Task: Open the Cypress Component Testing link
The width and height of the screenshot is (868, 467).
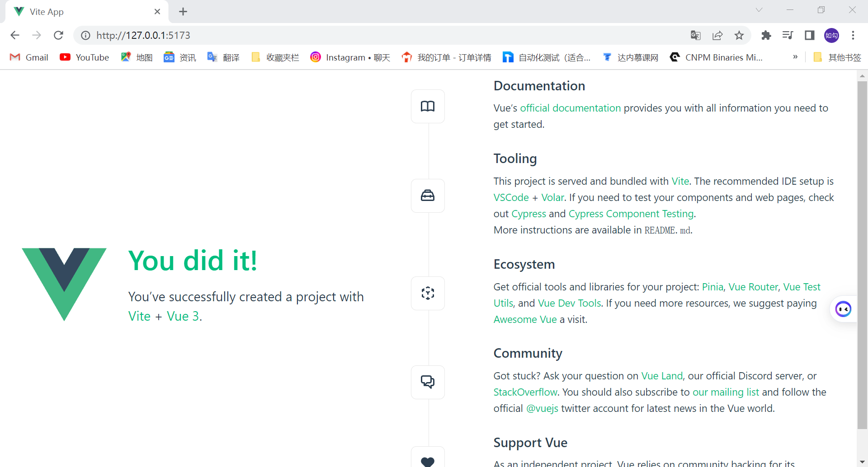Action: [x=631, y=214]
